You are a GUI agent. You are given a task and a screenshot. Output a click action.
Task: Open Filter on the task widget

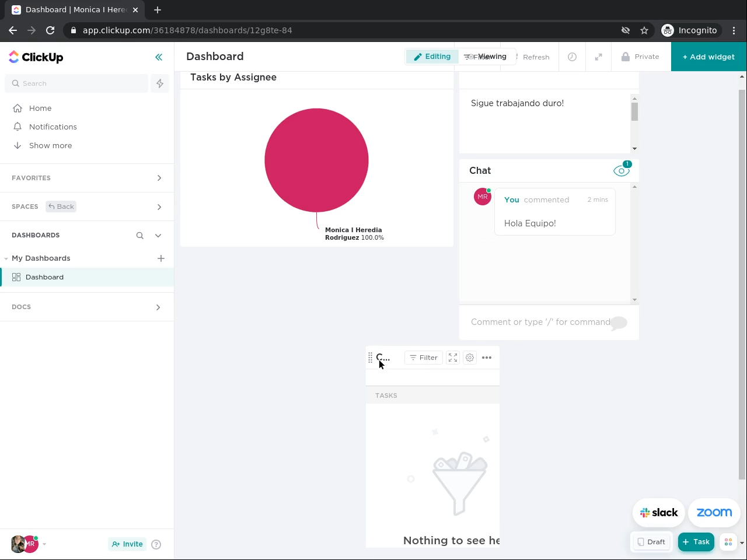click(x=424, y=358)
